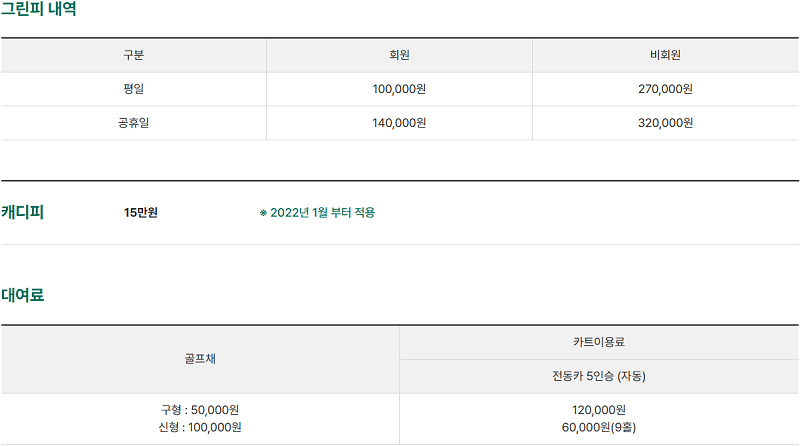
Task: Select the 구형 : 50,000원 club rental
Action: [200, 410]
